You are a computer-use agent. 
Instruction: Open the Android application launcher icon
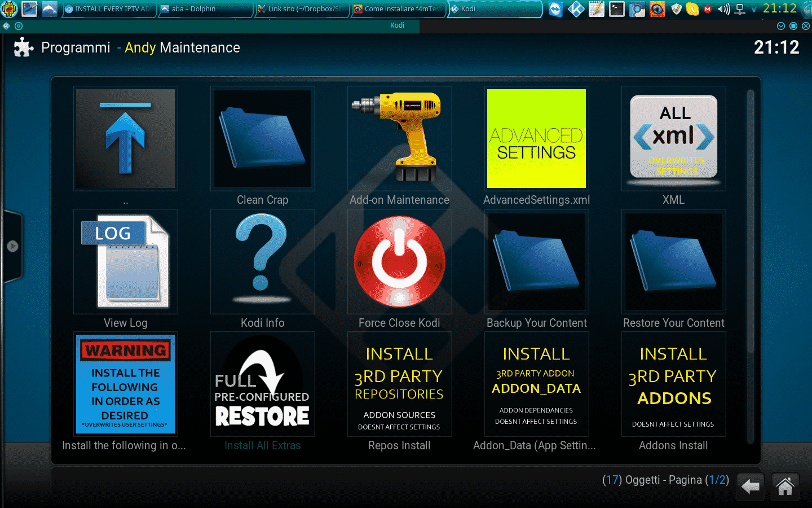pos(10,9)
